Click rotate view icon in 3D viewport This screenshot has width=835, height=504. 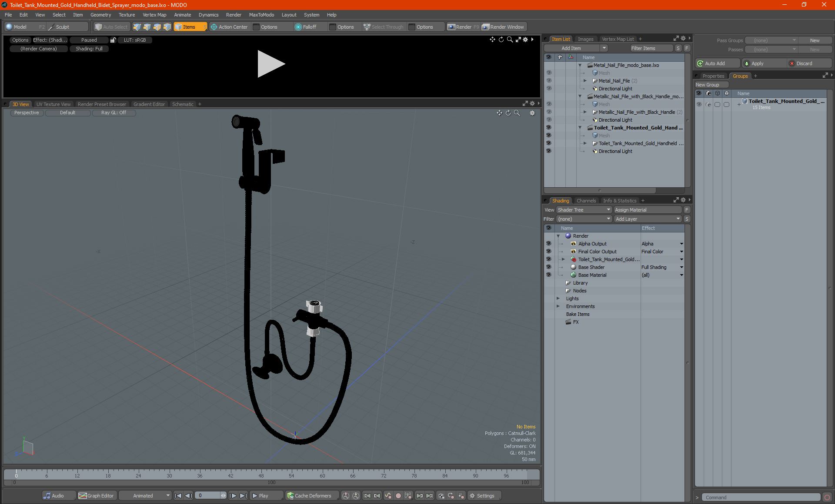[508, 113]
